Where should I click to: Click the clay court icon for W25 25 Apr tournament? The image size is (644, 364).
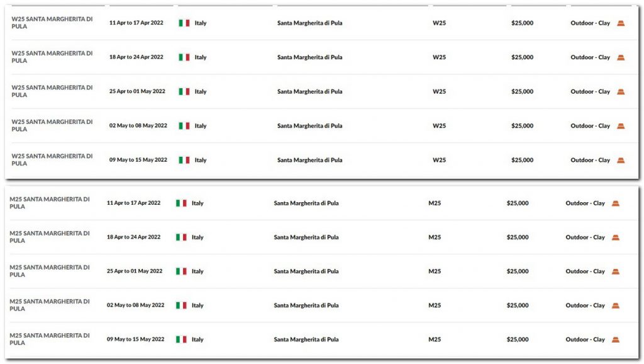(x=621, y=92)
